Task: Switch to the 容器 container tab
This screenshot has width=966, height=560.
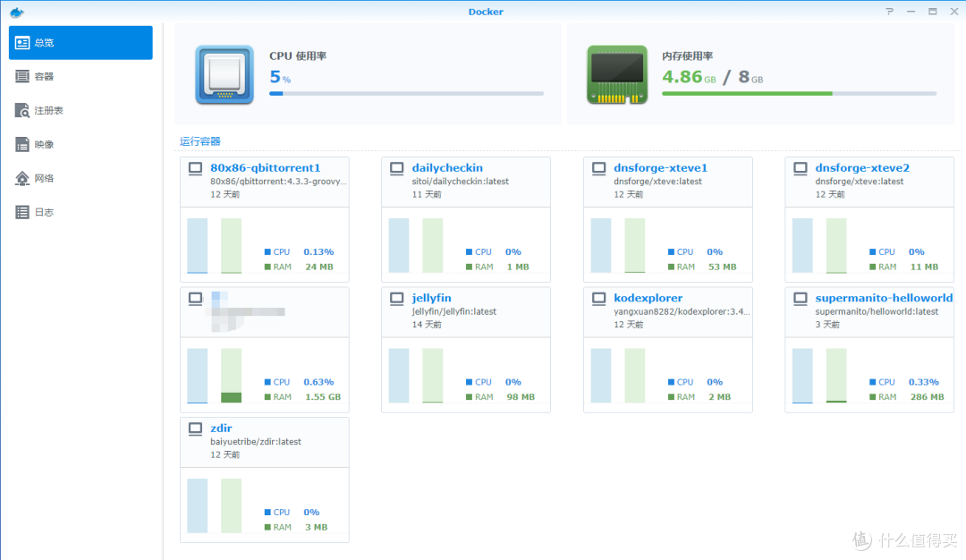Action: tap(80, 76)
